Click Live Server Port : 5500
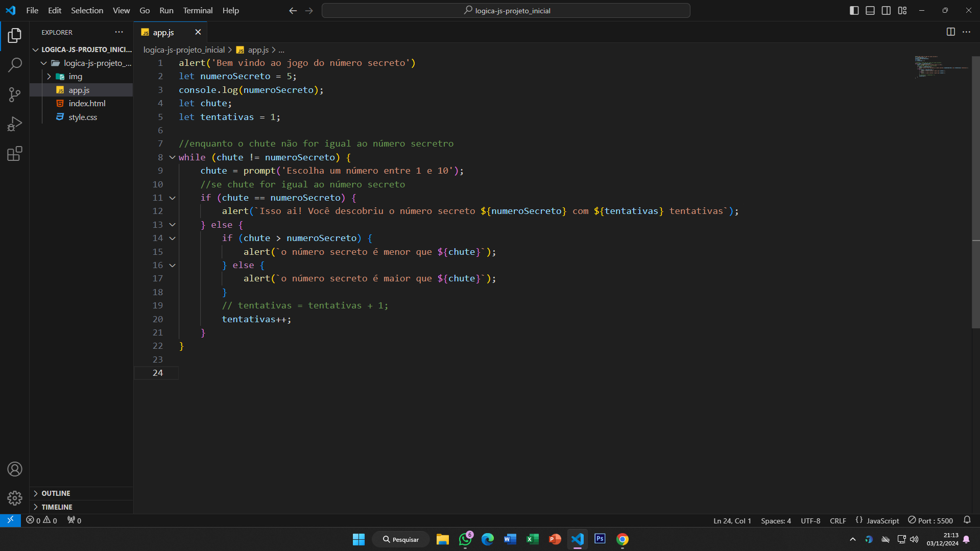 930,520
